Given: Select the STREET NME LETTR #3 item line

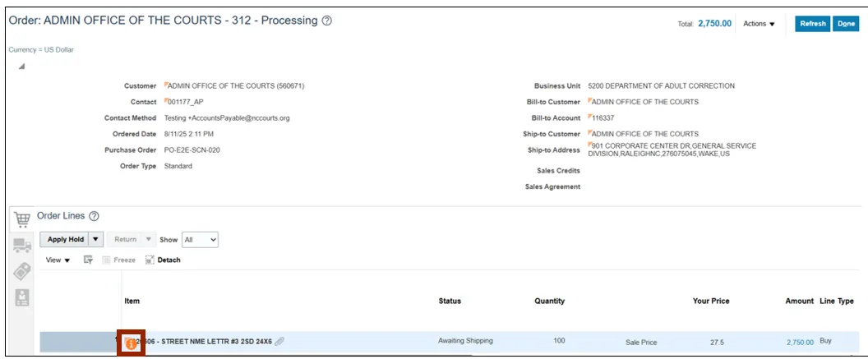Looking at the screenshot, I should click(x=208, y=342).
